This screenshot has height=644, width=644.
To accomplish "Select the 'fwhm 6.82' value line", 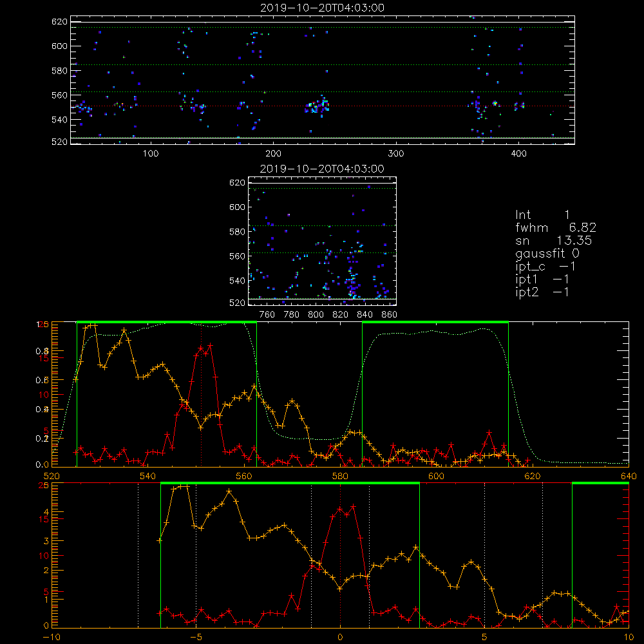I will [x=556, y=227].
